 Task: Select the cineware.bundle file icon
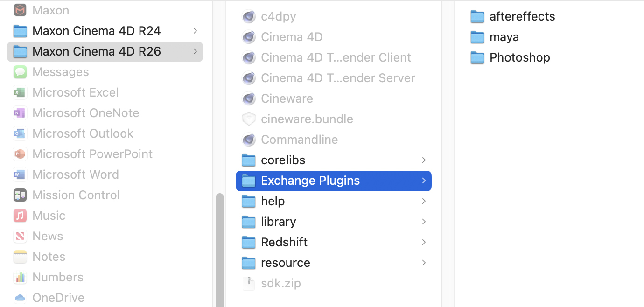[x=249, y=119]
